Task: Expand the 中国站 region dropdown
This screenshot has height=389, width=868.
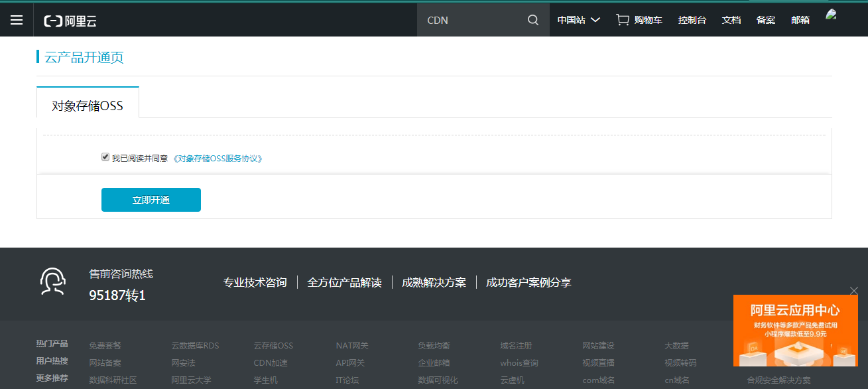Action: click(578, 20)
